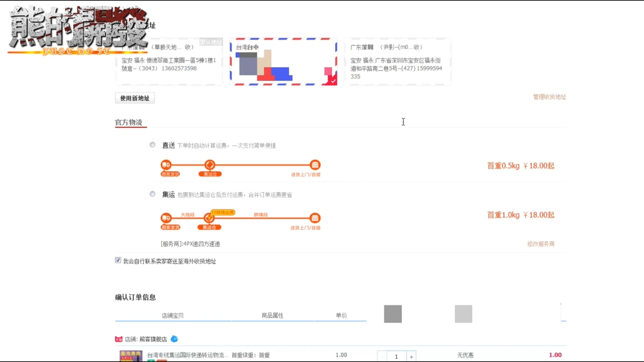
Task: Select the address card marked as default
Action: coord(169,62)
